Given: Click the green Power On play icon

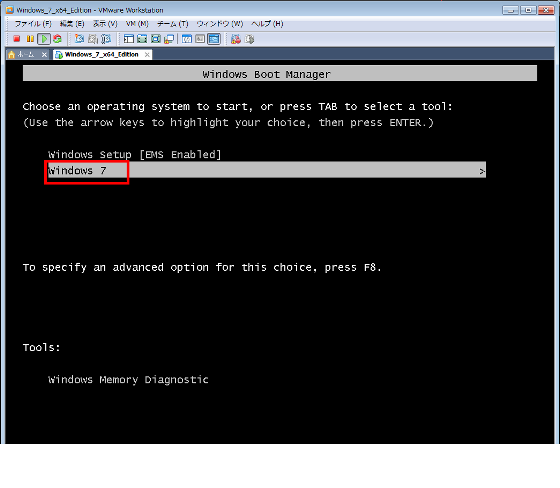Looking at the screenshot, I should tap(44, 39).
